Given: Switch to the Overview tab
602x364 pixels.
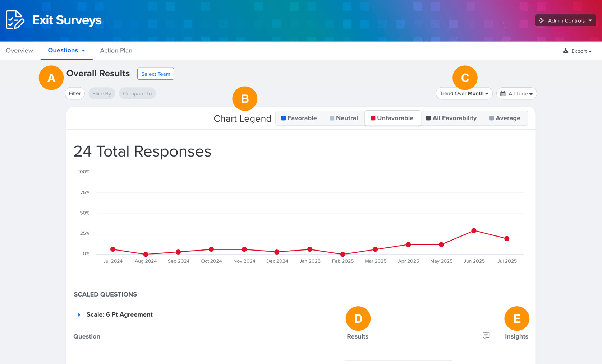Looking at the screenshot, I should (x=19, y=51).
